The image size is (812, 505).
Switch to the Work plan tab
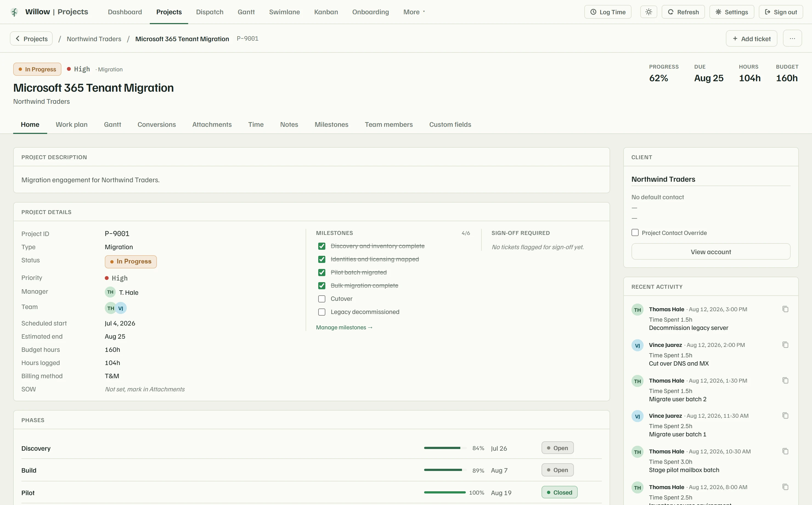tap(71, 125)
